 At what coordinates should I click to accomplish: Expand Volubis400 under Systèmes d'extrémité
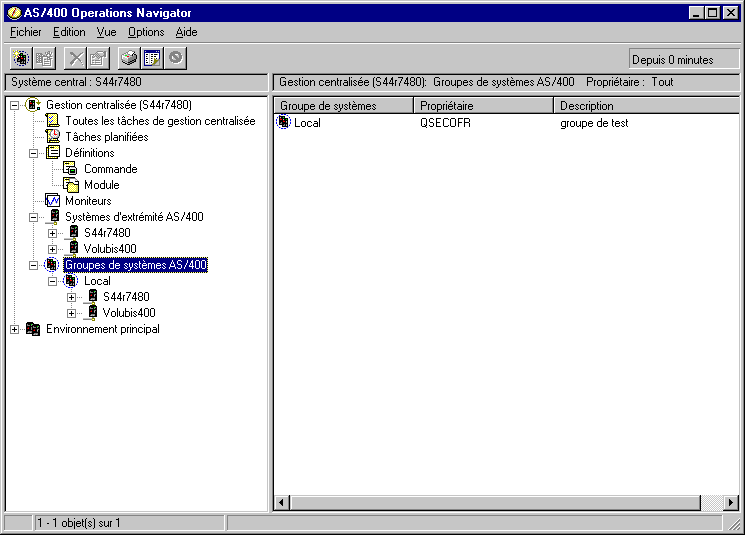[x=52, y=249]
